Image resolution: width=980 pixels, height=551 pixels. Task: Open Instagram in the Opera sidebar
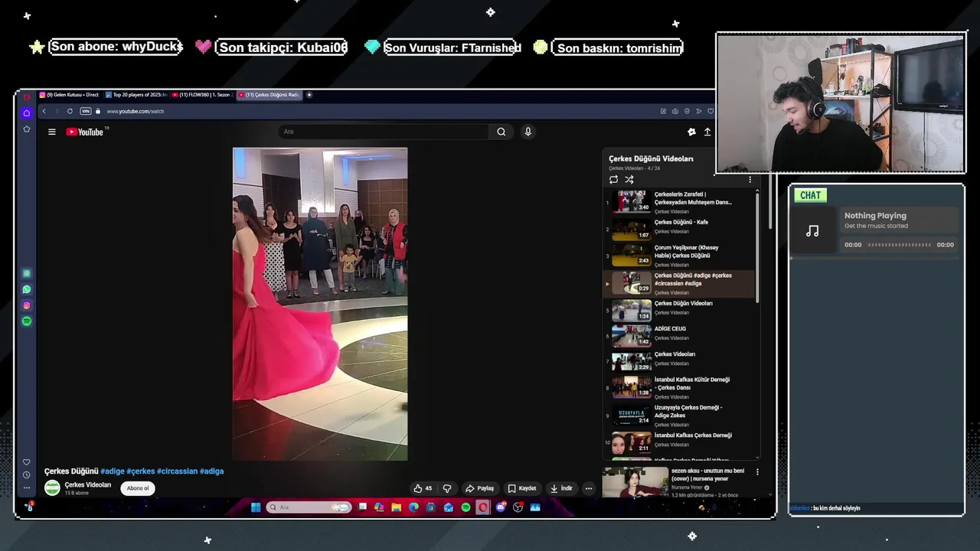point(27,305)
